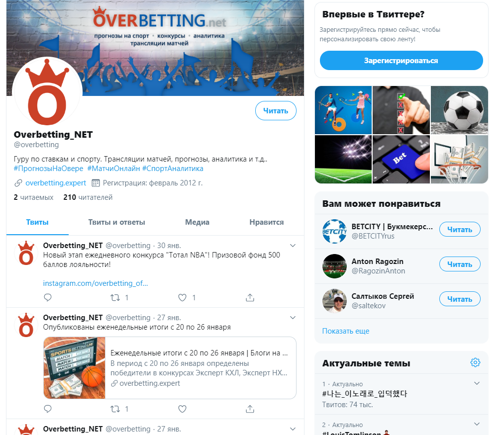
Task: Open the Медиа tab
Action: click(198, 222)
